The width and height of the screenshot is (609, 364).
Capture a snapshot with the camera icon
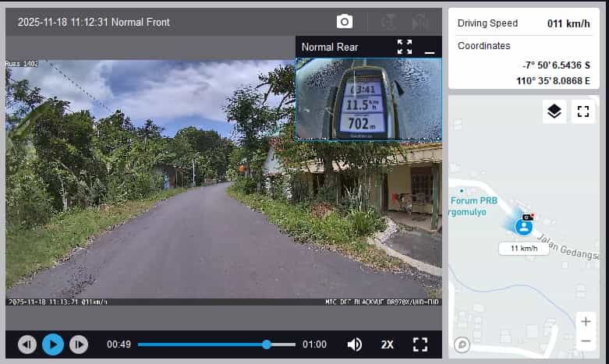[x=344, y=22]
